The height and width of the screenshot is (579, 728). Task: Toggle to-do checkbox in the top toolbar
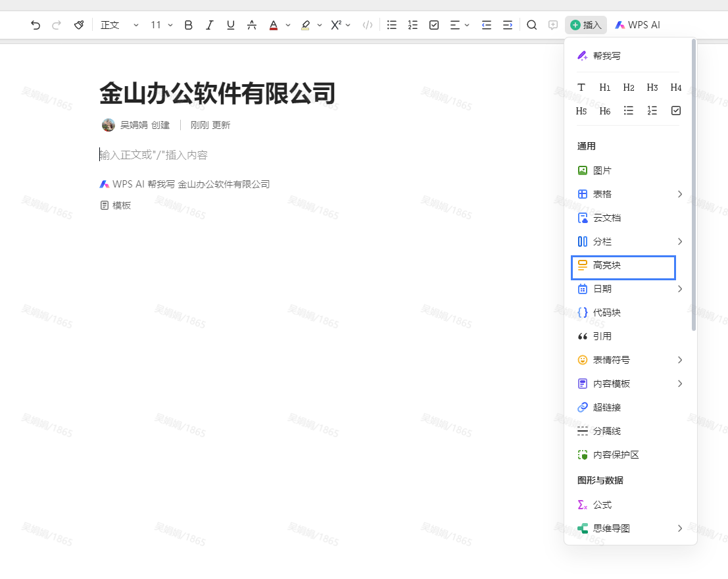(x=434, y=25)
